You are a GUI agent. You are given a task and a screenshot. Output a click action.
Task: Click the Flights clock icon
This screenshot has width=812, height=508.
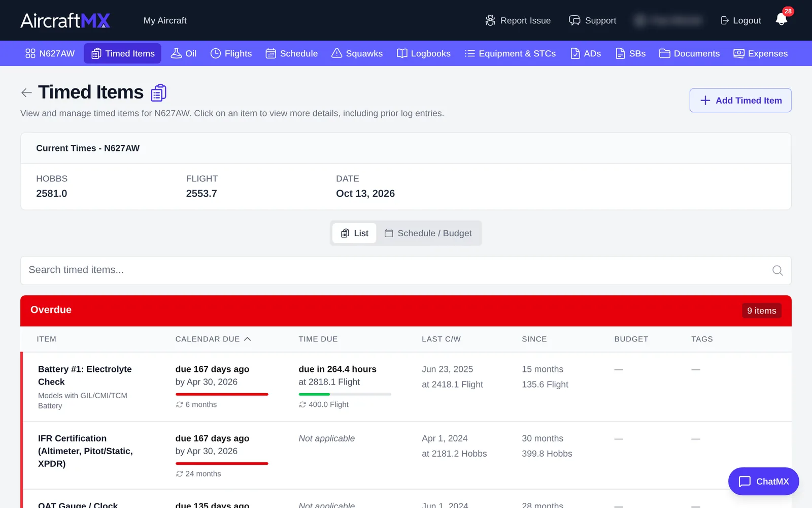click(x=216, y=53)
